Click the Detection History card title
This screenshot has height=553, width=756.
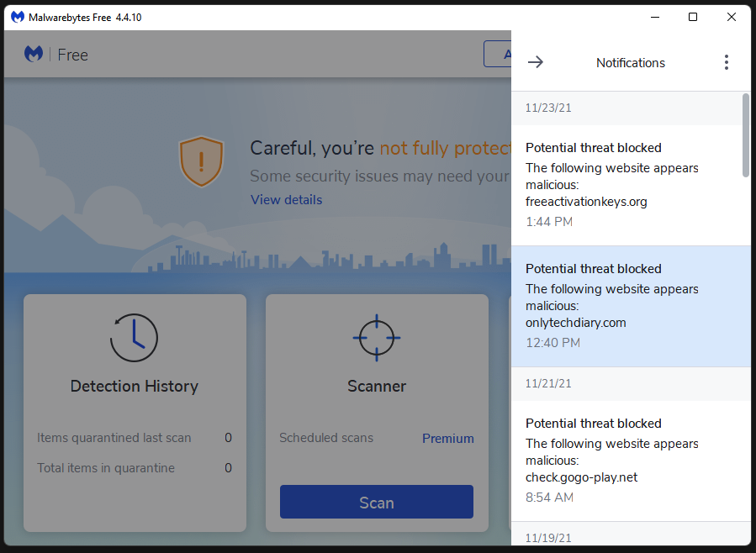point(134,387)
